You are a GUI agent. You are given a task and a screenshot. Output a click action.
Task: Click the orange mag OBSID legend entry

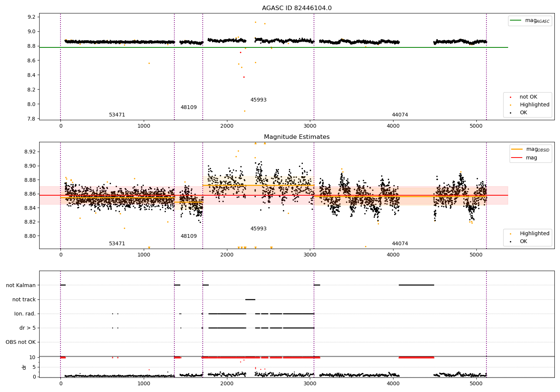pyautogui.click(x=530, y=149)
